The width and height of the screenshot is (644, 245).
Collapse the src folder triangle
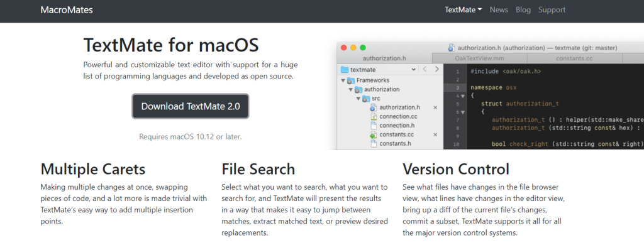point(358,99)
